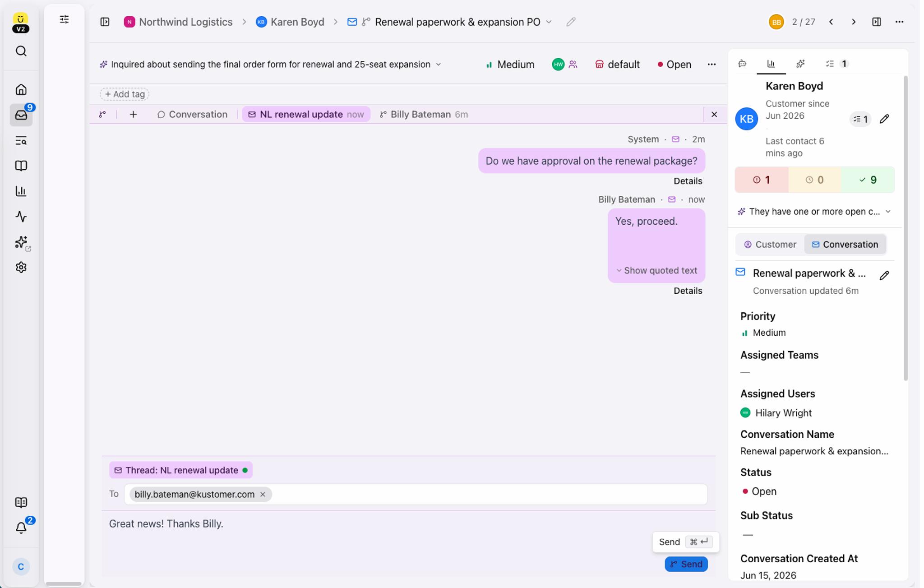Image resolution: width=924 pixels, height=588 pixels.
Task: Open top-right more options ellipsis
Action: pyautogui.click(x=899, y=22)
